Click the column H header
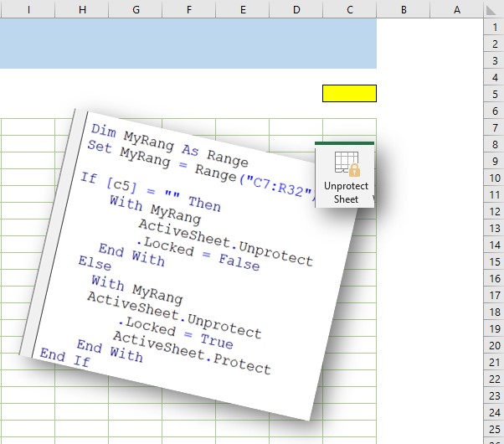 (x=81, y=9)
